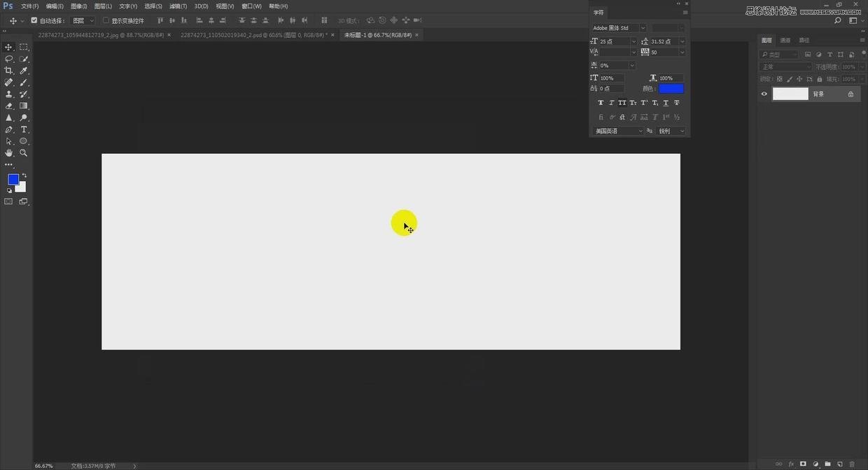Change screen mode icon in toolbox
The image size is (868, 470).
coord(24,201)
